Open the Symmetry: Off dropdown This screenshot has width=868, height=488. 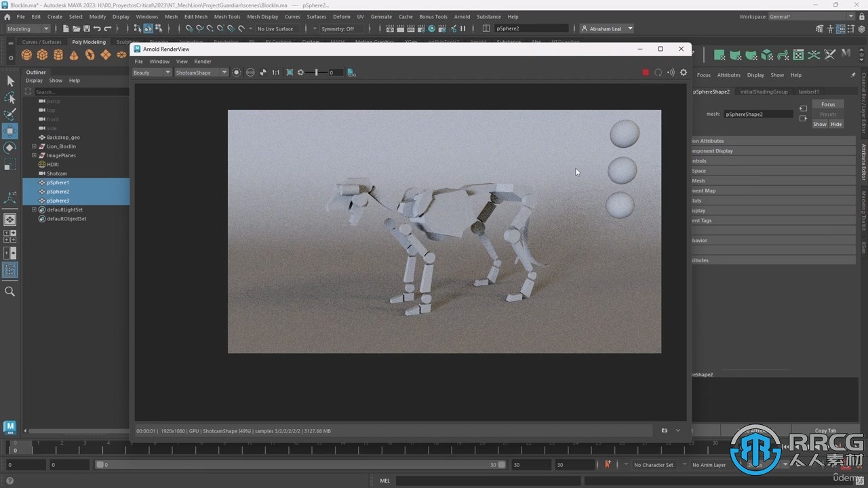[341, 28]
